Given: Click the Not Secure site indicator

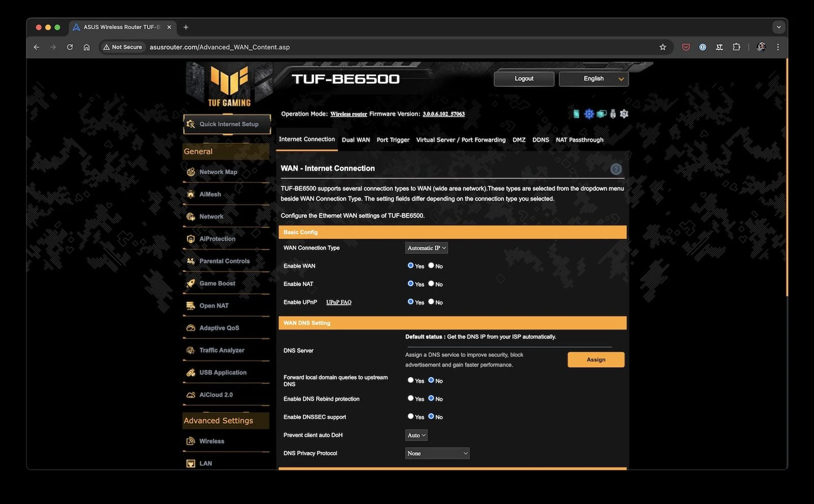Looking at the screenshot, I should coord(123,47).
